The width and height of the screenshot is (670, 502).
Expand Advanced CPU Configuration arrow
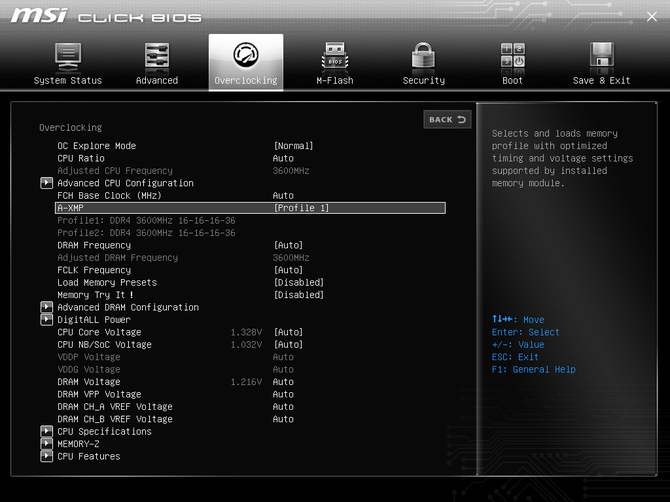(46, 183)
